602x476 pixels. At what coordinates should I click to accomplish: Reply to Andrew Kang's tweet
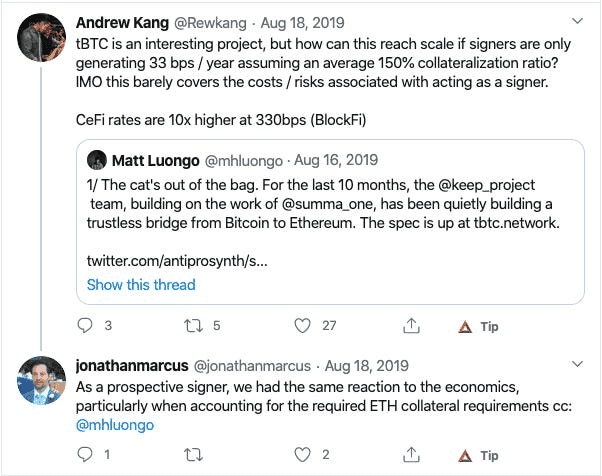[x=85, y=326]
